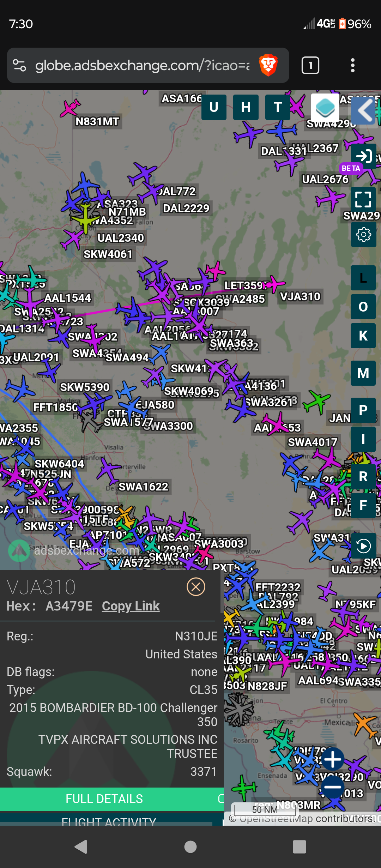Image resolution: width=381 pixels, height=868 pixels.
Task: Select the EJA580 aircraft label
Action: coord(155,405)
